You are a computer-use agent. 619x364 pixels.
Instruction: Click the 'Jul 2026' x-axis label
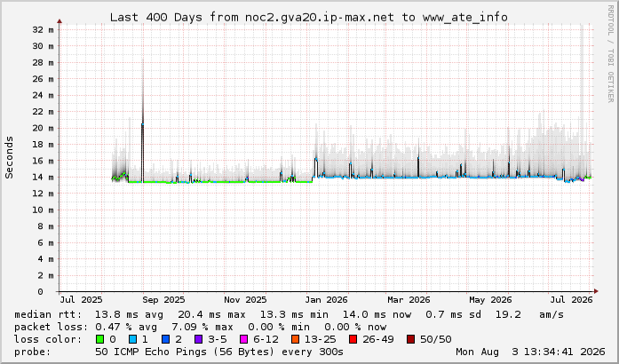[572, 300]
